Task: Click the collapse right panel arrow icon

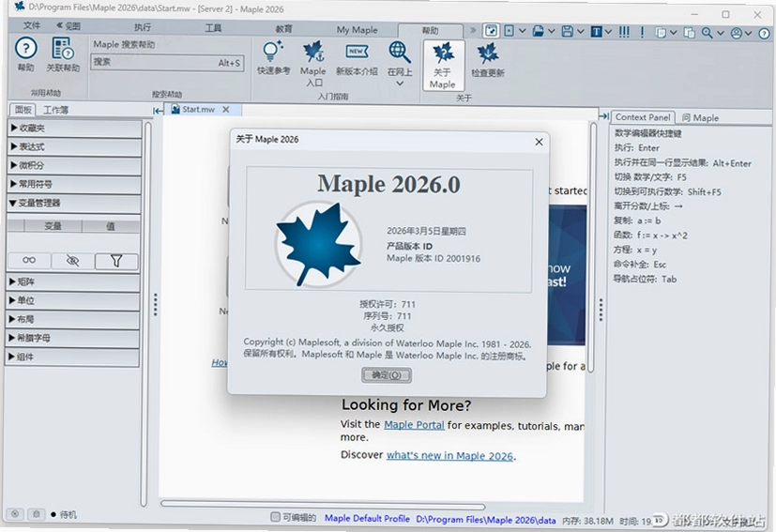Action: coord(603,116)
